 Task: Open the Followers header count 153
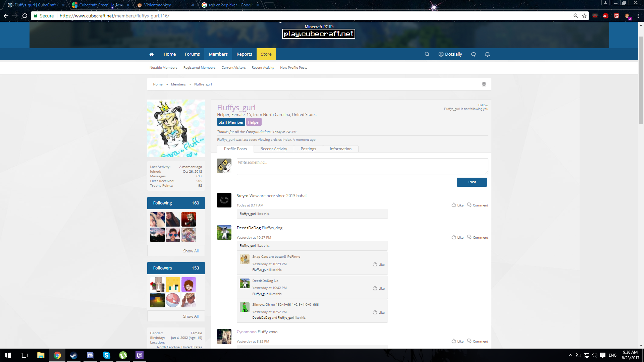click(195, 268)
